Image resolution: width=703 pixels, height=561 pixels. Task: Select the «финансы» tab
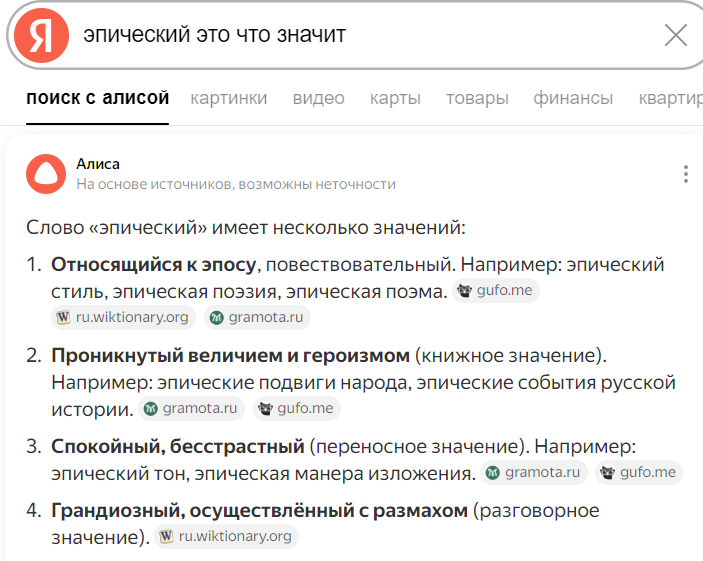[573, 98]
